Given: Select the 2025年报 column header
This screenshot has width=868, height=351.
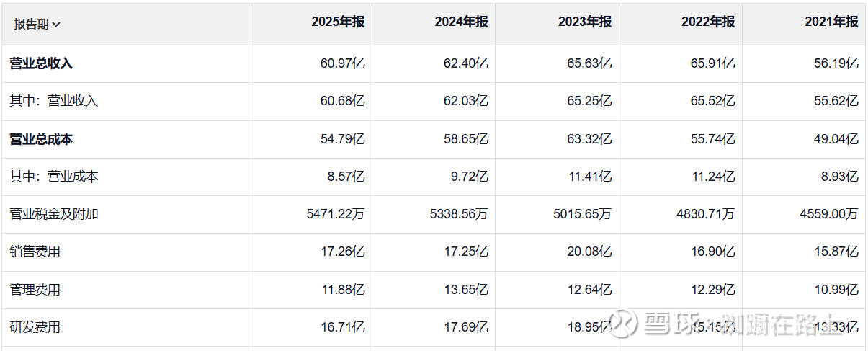Looking at the screenshot, I should point(338,22).
